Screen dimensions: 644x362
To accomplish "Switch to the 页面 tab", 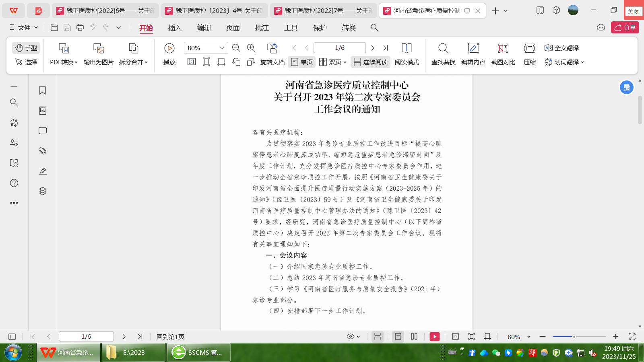I will coord(233,28).
